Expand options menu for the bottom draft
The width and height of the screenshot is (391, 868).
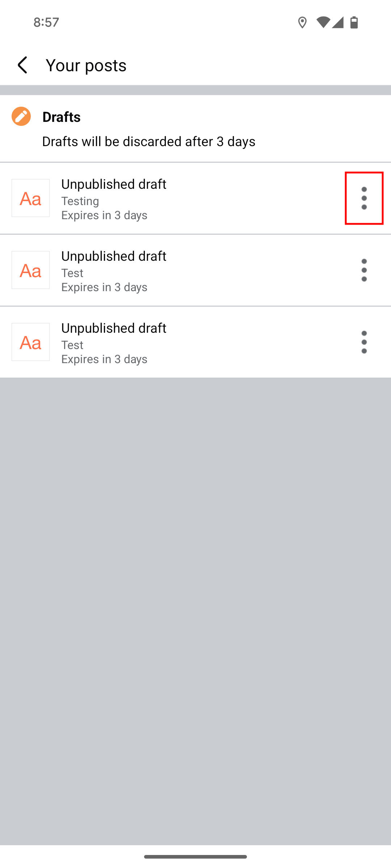tap(364, 342)
